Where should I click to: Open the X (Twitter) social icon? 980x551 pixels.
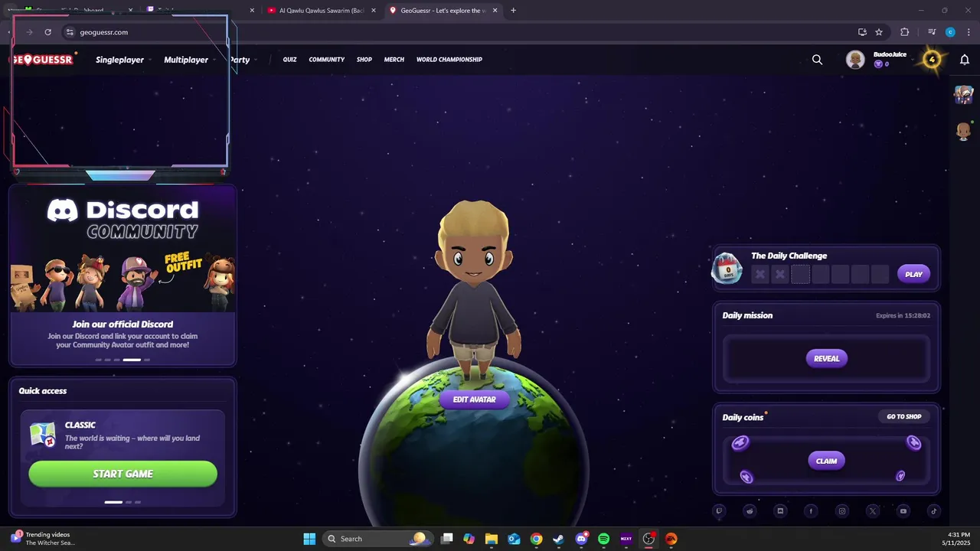873,511
